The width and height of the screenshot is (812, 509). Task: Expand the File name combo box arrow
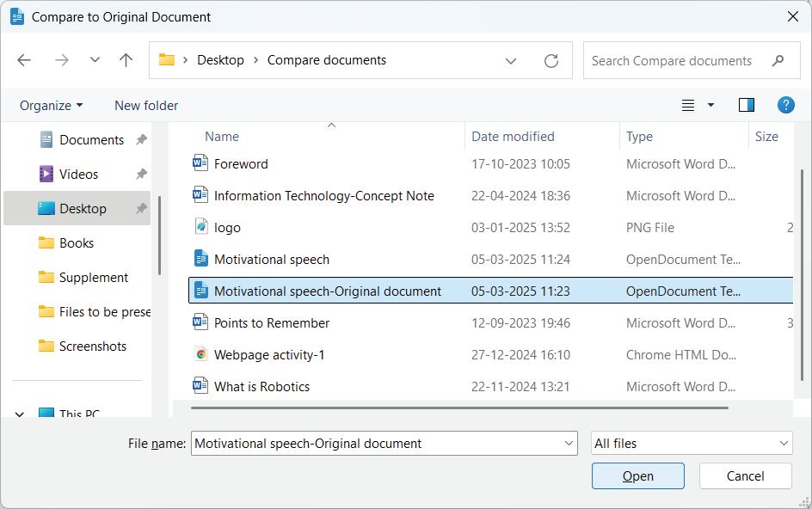[x=569, y=444]
